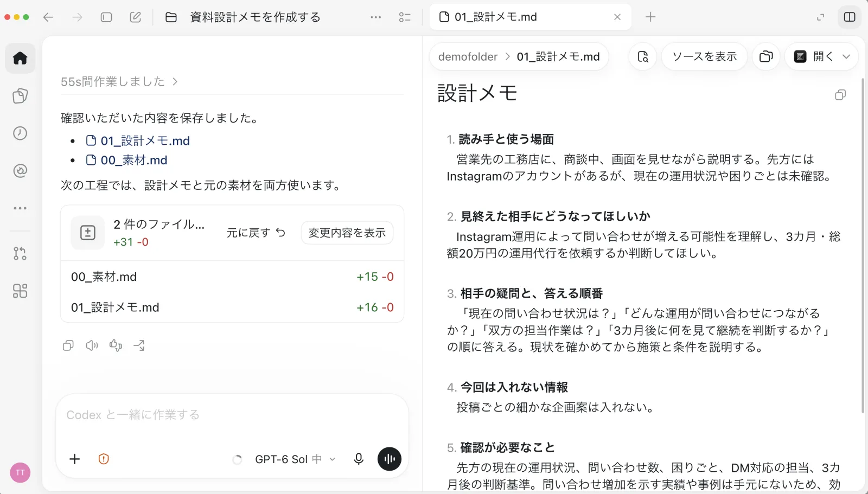Click the copy windows icon beside ソースを表示

pos(766,56)
